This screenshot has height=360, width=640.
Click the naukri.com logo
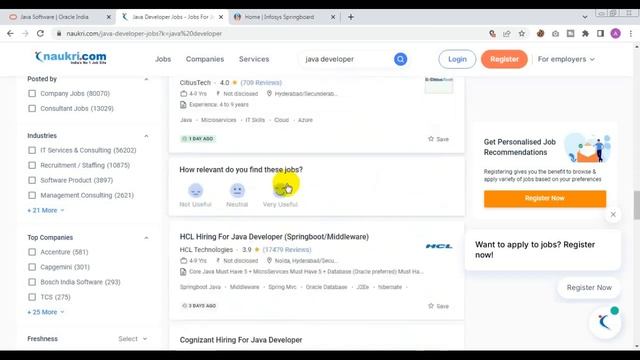click(71, 57)
